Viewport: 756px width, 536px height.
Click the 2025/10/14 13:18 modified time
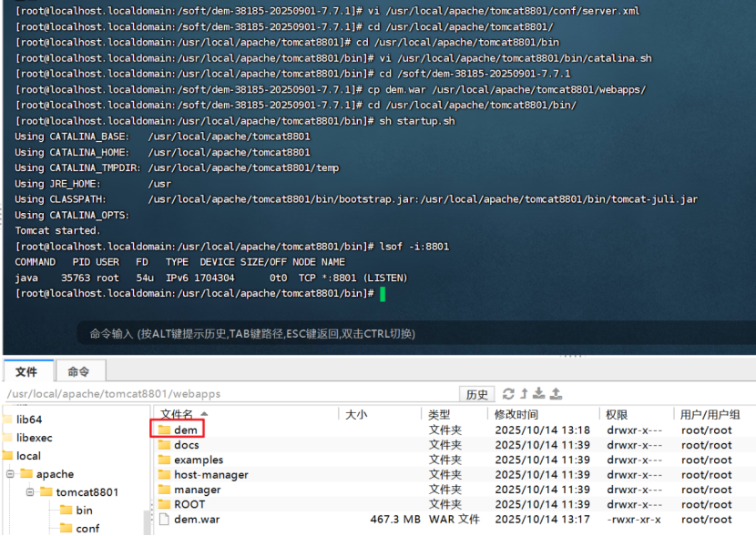[x=543, y=430]
